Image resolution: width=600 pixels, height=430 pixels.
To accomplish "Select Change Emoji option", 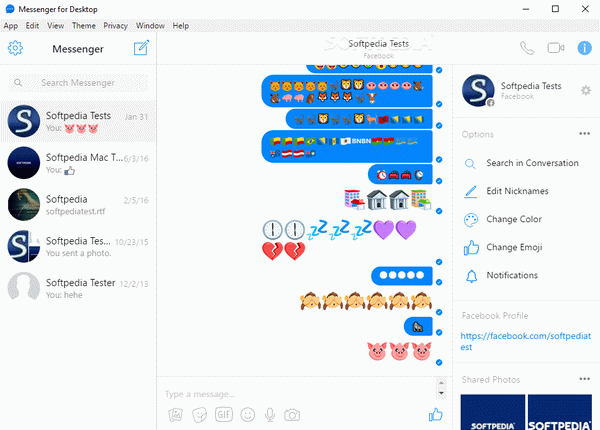I will [x=514, y=248].
